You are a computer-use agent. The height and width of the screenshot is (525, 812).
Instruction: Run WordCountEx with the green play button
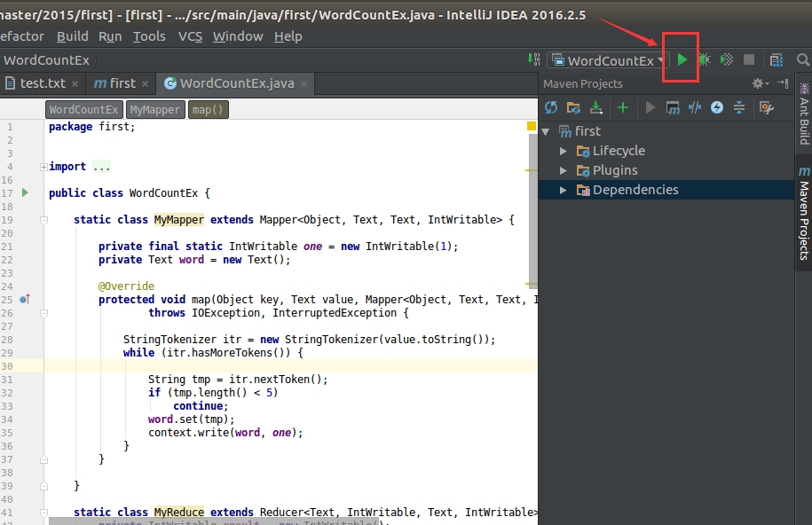click(x=682, y=60)
